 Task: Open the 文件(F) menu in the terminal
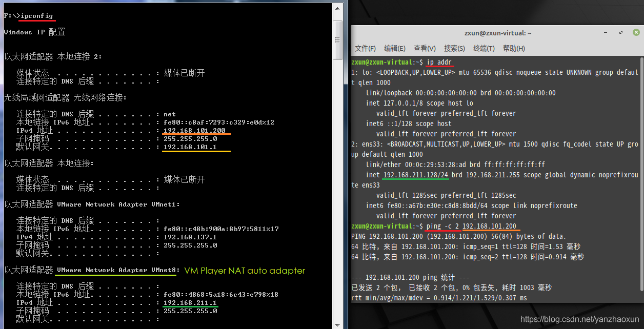pos(365,48)
